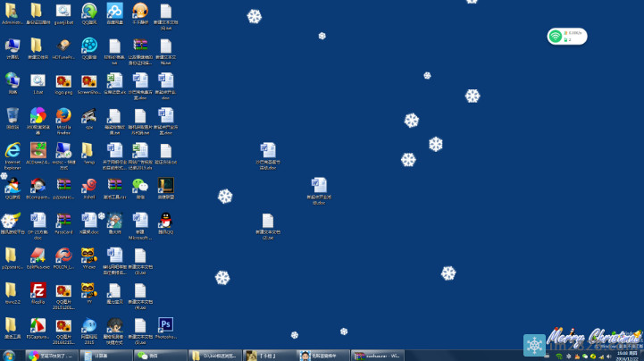
Task: Click the Windows Start button
Action: [9, 355]
